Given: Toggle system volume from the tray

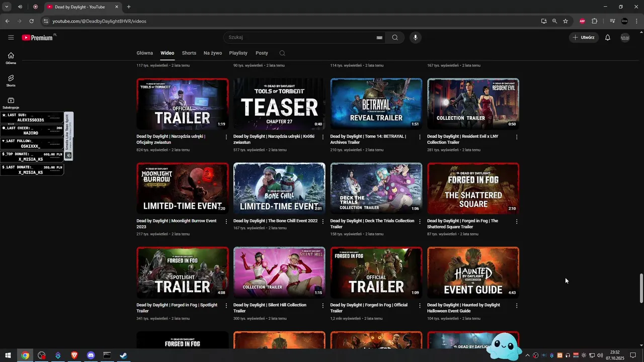Looking at the screenshot, I should [600, 355].
